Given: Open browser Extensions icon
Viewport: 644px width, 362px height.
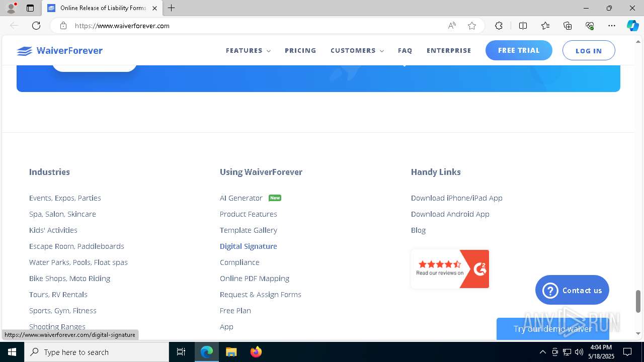Looking at the screenshot, I should (499, 26).
